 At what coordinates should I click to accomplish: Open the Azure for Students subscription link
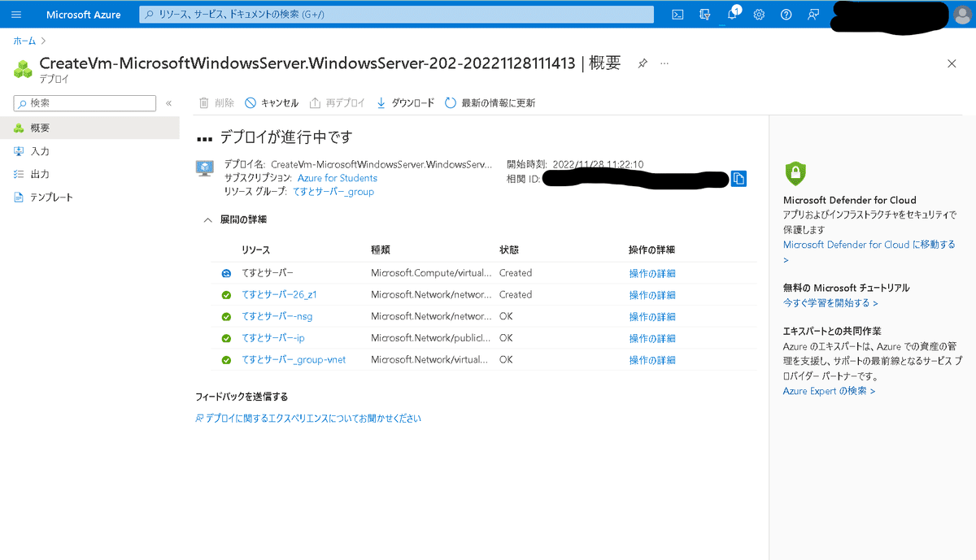pos(338,178)
